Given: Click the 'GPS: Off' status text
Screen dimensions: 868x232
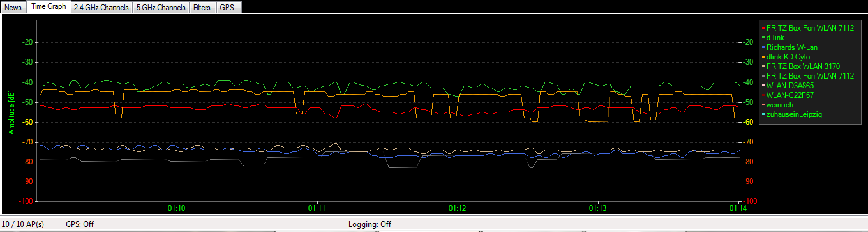Looking at the screenshot, I should [80, 224].
